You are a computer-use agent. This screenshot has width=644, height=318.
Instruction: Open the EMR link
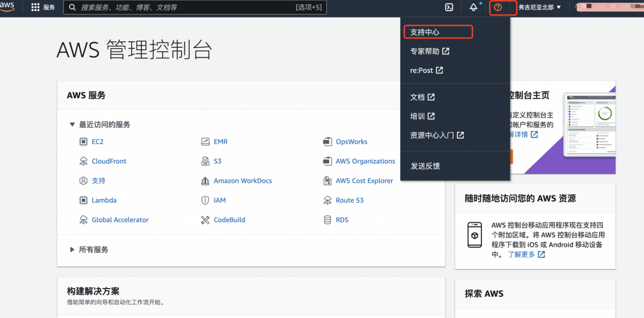(x=221, y=142)
